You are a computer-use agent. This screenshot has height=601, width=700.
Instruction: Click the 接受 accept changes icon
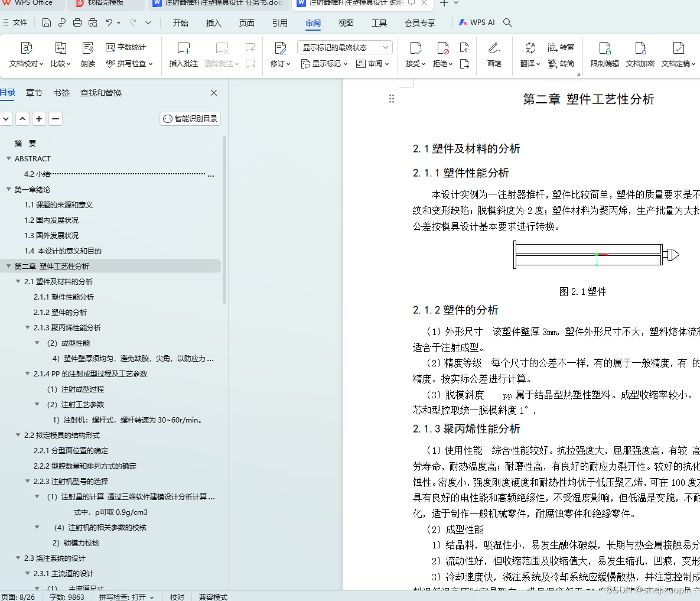tap(416, 48)
